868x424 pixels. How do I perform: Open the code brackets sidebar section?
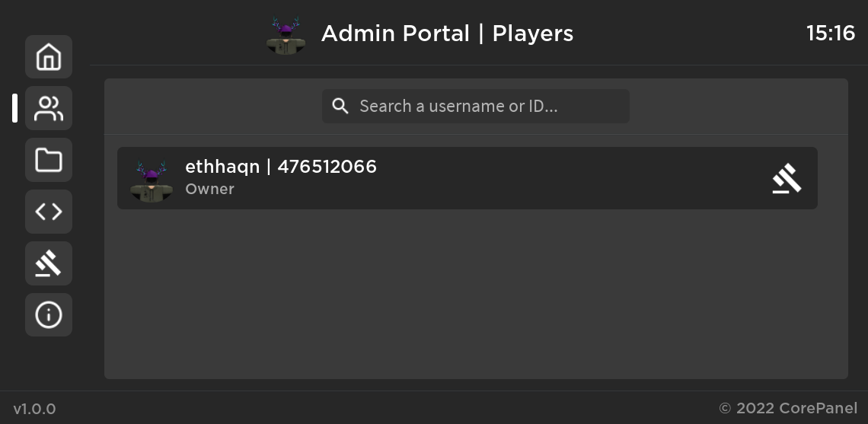click(49, 212)
